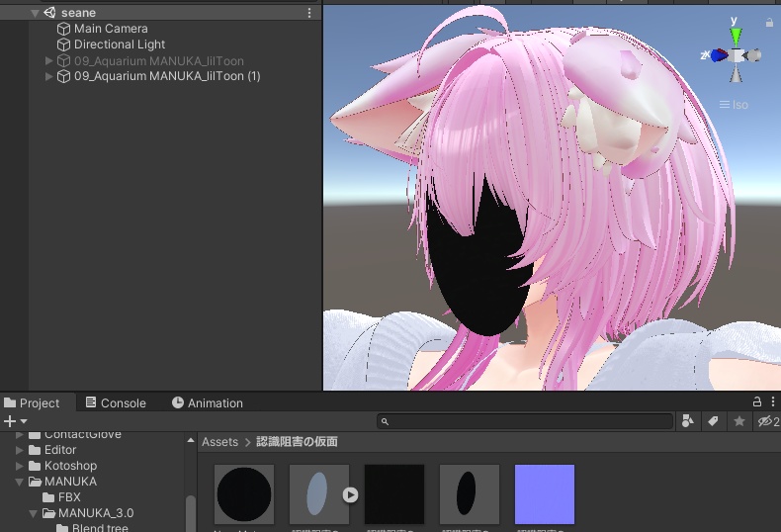Click the folder tree scrollbar handle
Viewport: 781px width, 532px height.
click(190, 513)
